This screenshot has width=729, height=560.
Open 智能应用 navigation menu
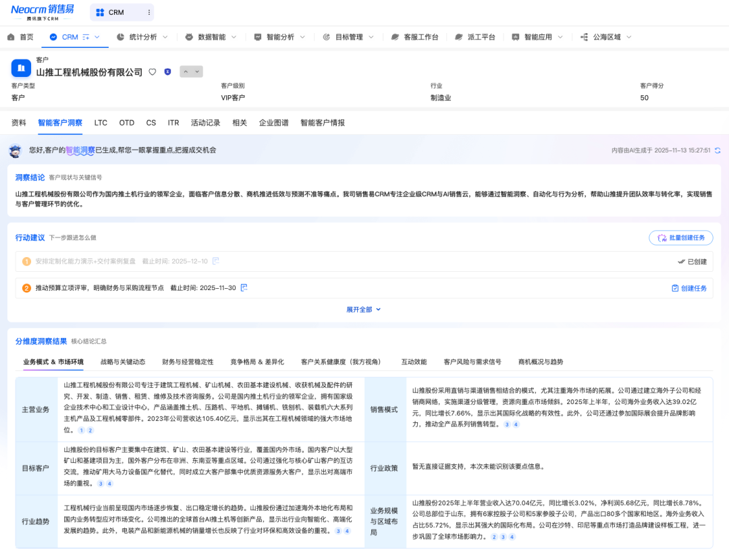537,37
